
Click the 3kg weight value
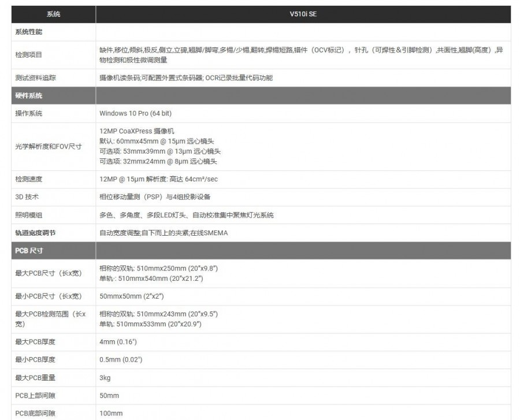(x=105, y=378)
